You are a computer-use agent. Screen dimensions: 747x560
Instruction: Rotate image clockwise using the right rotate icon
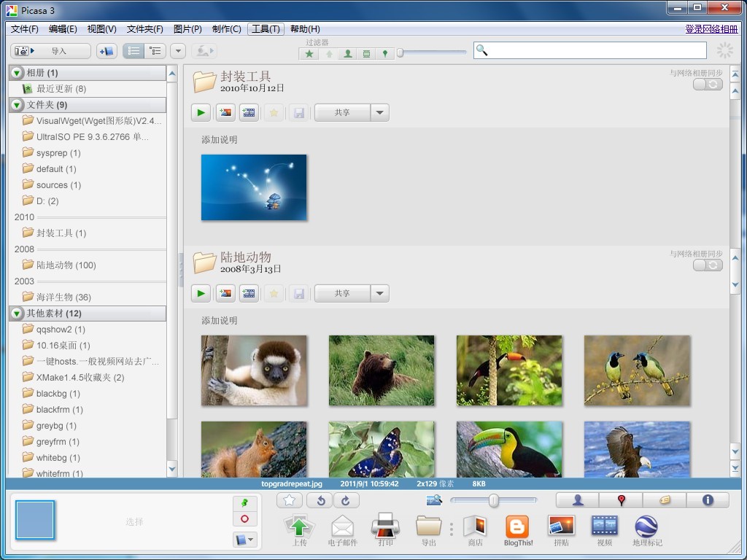click(x=346, y=500)
